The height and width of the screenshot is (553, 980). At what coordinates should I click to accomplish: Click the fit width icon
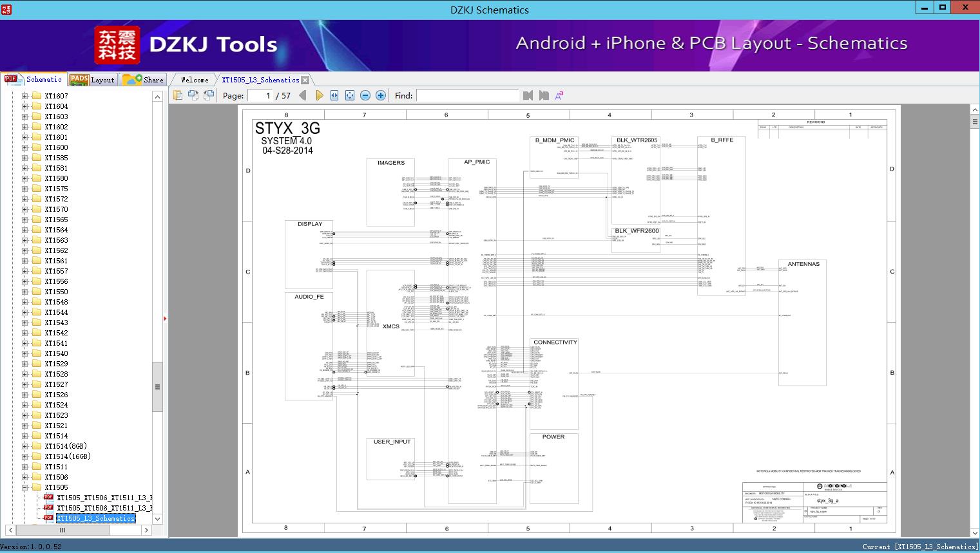(x=334, y=95)
